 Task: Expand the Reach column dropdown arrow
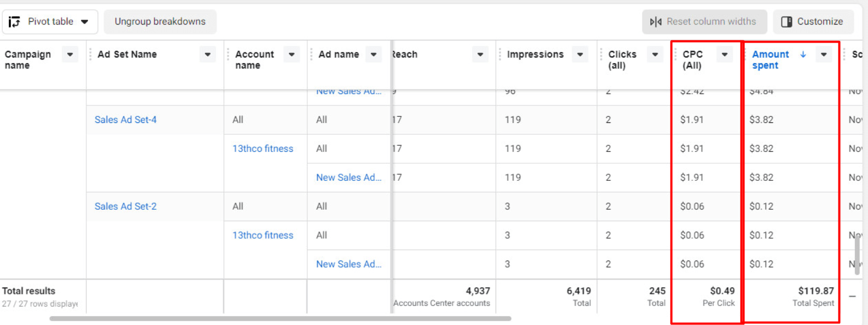coord(480,55)
